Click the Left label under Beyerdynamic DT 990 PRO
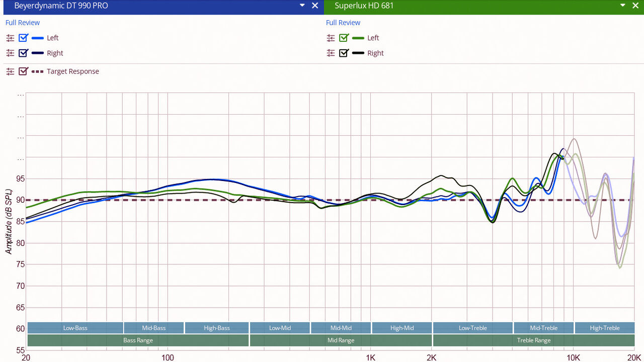Image resolution: width=644 pixels, height=362 pixels. [x=53, y=38]
